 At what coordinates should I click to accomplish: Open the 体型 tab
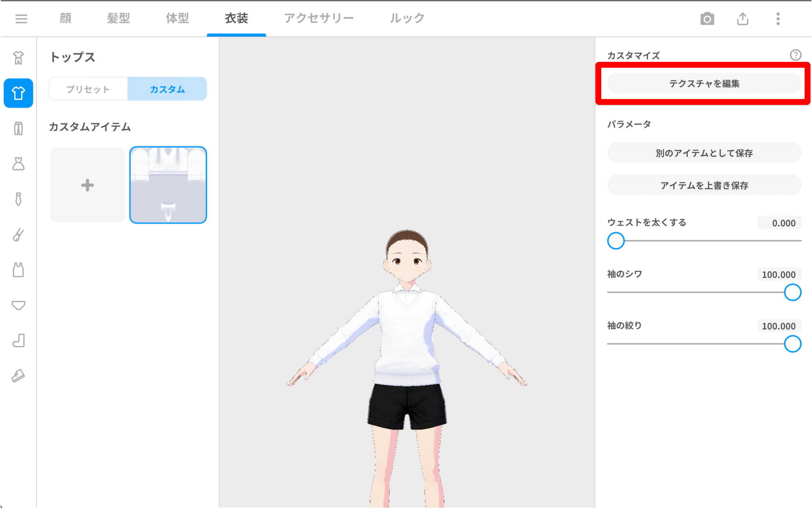click(178, 18)
